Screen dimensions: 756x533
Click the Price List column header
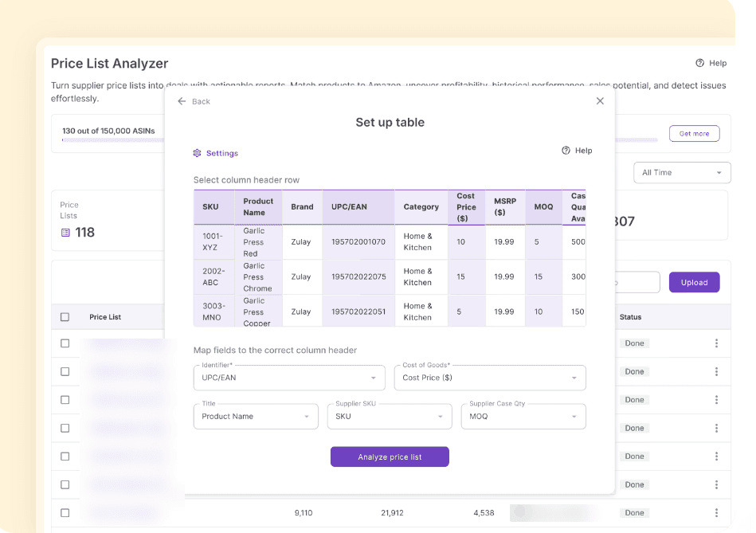tap(105, 317)
